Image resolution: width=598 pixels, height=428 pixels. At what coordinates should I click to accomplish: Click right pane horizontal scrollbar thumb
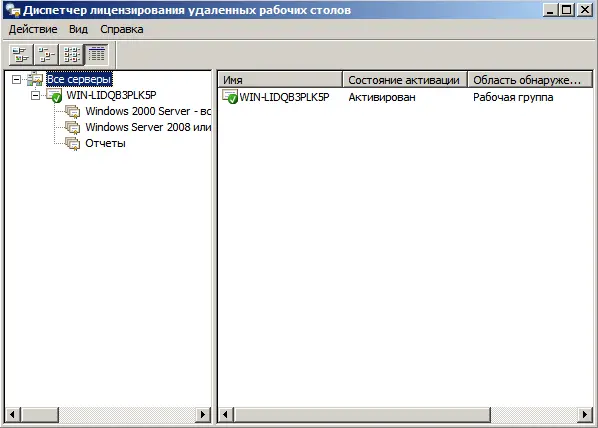pos(362,414)
